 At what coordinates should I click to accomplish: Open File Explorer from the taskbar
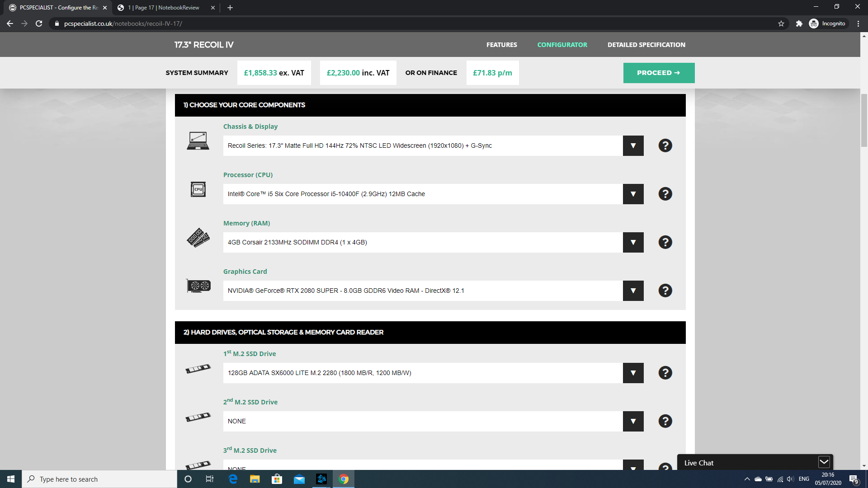255,479
